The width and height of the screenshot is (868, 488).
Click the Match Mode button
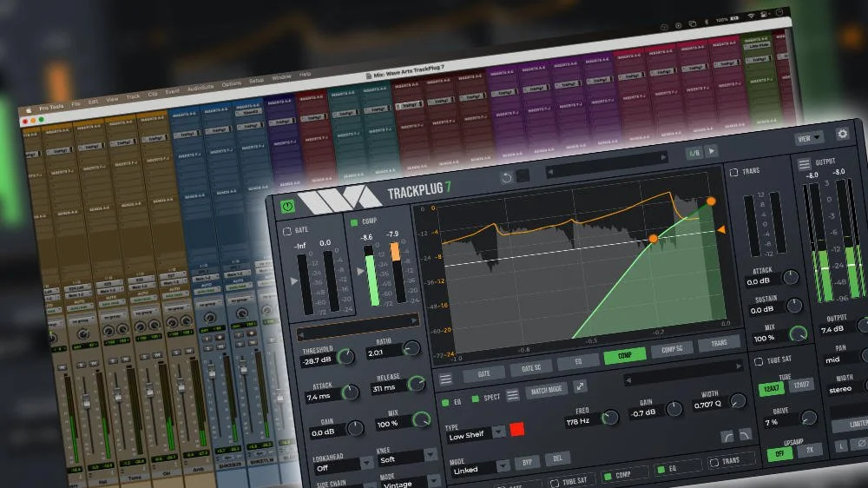pos(546,391)
